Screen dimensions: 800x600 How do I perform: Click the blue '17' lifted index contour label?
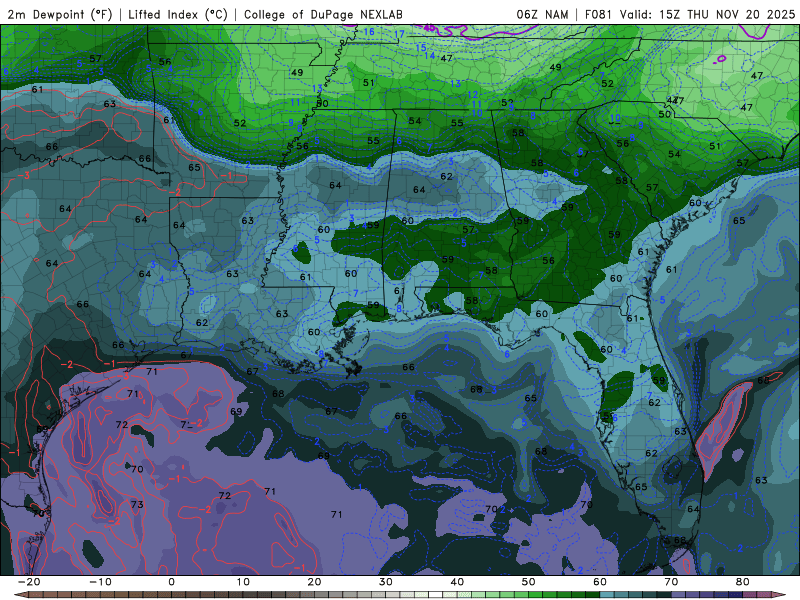tap(399, 35)
